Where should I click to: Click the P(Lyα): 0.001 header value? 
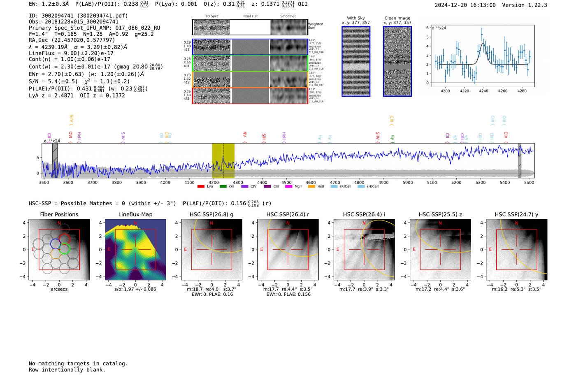click(x=176, y=4)
